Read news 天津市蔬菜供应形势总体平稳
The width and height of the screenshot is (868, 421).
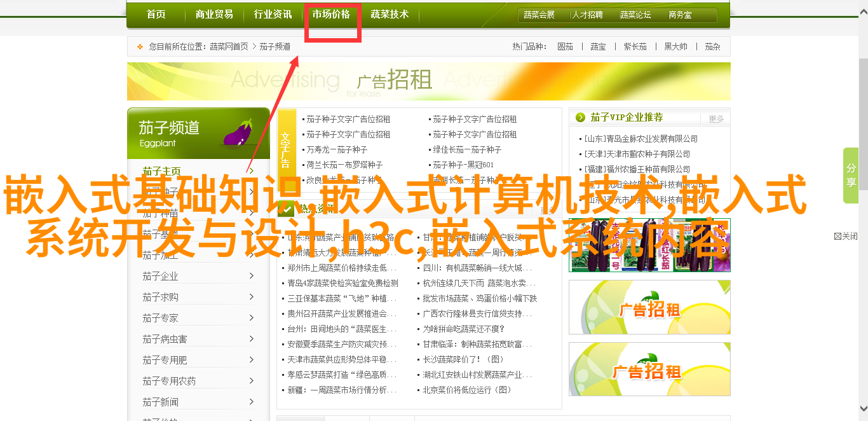(x=342, y=359)
